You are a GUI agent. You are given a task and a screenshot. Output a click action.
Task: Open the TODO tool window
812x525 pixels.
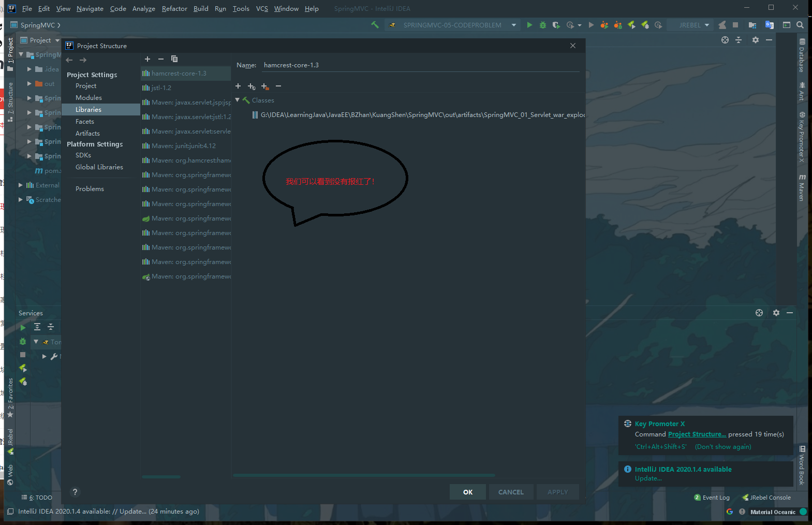tap(37, 498)
